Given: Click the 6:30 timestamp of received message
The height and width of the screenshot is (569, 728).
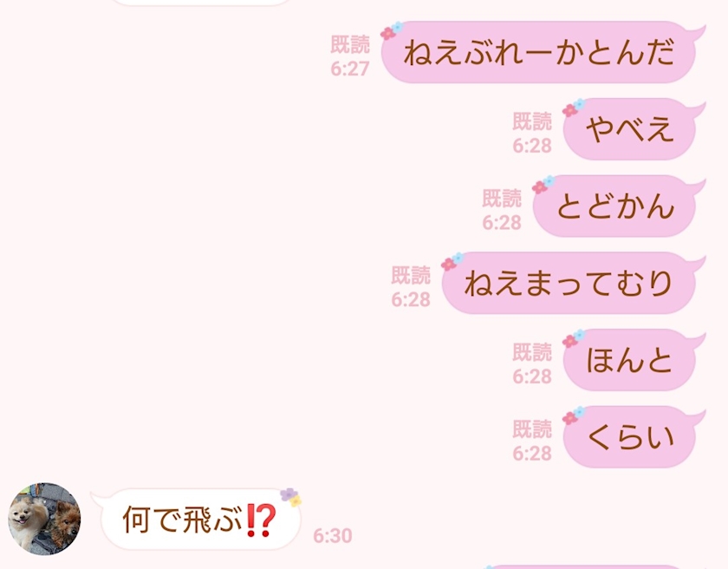Looking at the screenshot, I should click(x=333, y=535).
